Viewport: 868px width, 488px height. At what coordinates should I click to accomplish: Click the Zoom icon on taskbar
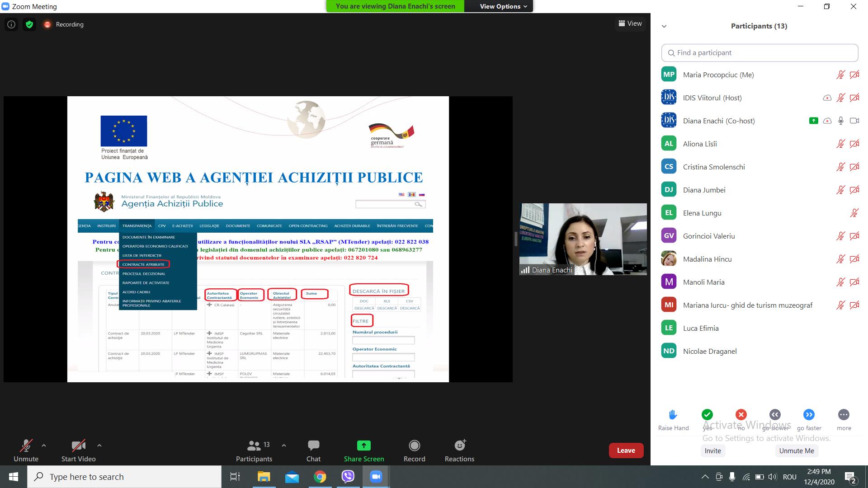pyautogui.click(x=376, y=477)
